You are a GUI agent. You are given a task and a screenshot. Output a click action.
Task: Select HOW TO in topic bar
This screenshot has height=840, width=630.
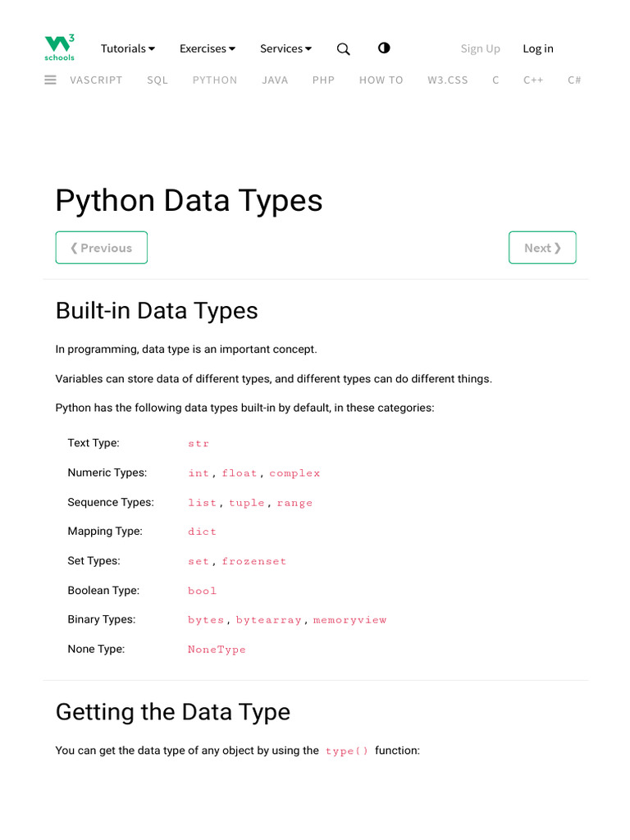click(381, 80)
